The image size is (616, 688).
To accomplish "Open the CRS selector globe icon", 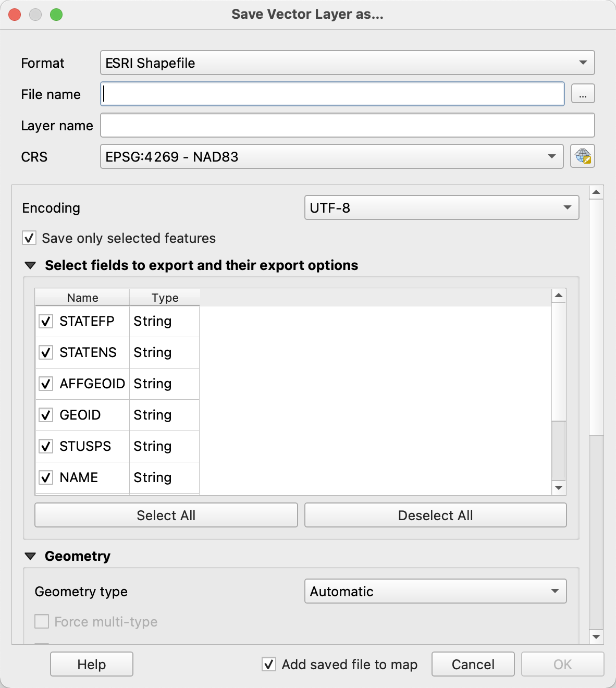I will point(583,156).
